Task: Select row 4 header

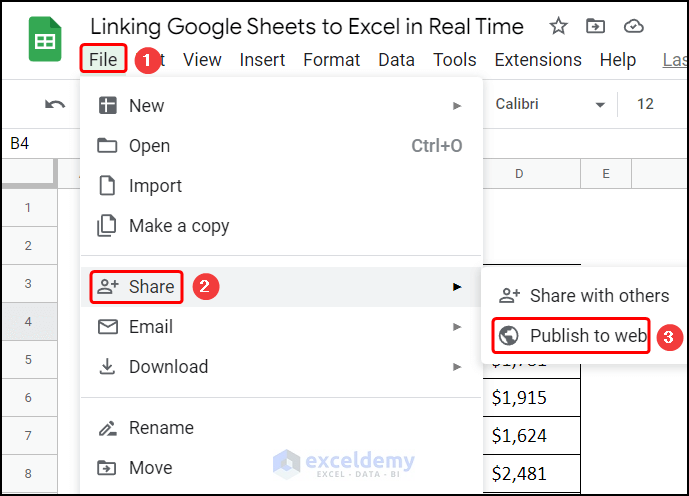Action: (29, 322)
